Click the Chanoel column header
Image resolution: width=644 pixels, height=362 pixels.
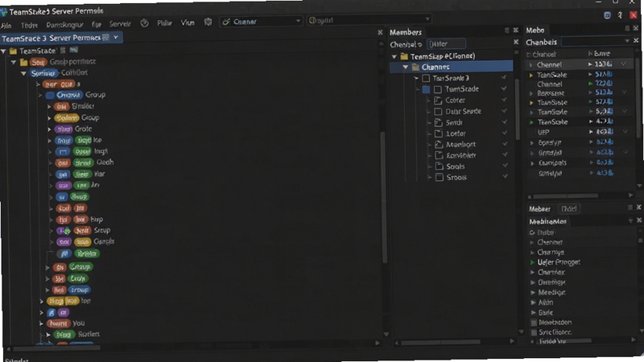pyautogui.click(x=543, y=54)
